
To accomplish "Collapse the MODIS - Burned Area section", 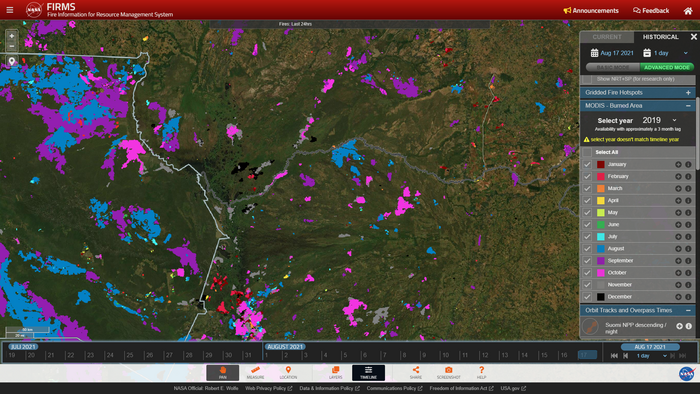I will (688, 106).
